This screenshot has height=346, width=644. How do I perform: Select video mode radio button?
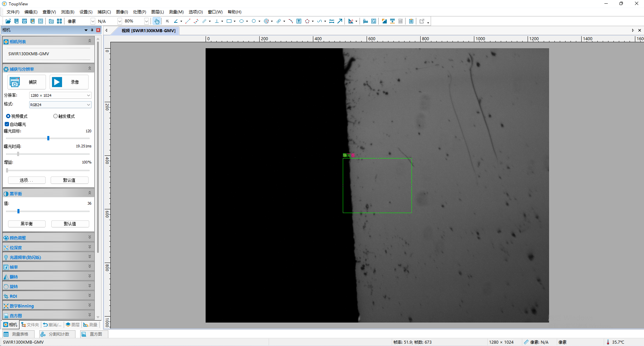pyautogui.click(x=8, y=116)
